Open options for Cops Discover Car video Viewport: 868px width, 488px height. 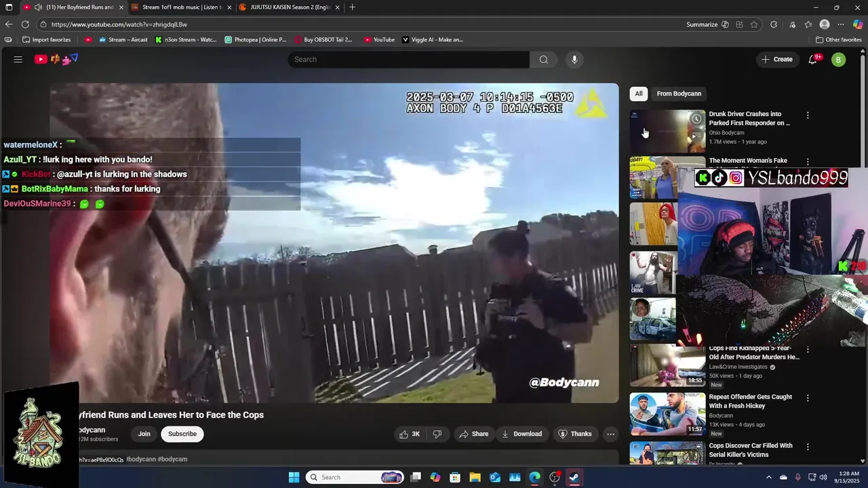pyautogui.click(x=808, y=447)
